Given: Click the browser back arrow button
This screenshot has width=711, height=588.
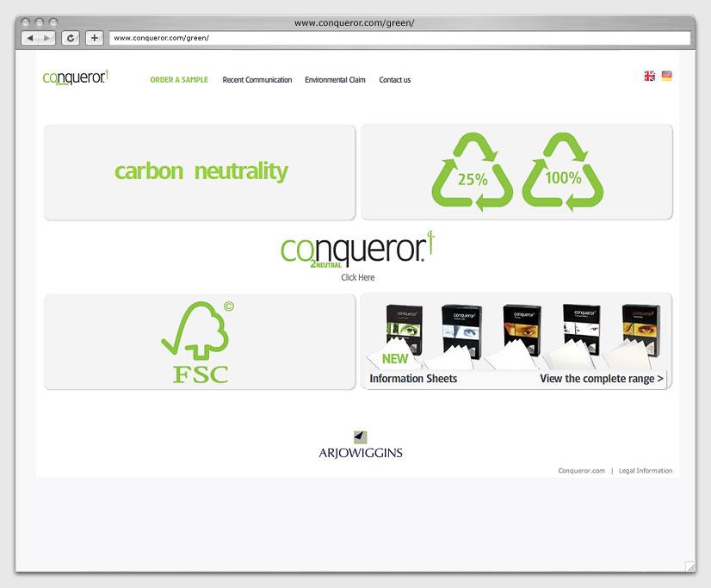Looking at the screenshot, I should (30, 38).
